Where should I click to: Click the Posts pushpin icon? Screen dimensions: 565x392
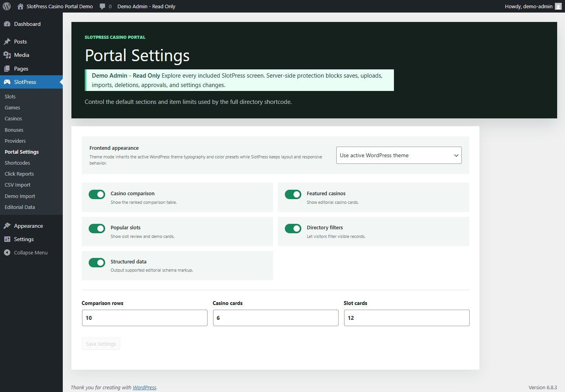click(x=7, y=42)
